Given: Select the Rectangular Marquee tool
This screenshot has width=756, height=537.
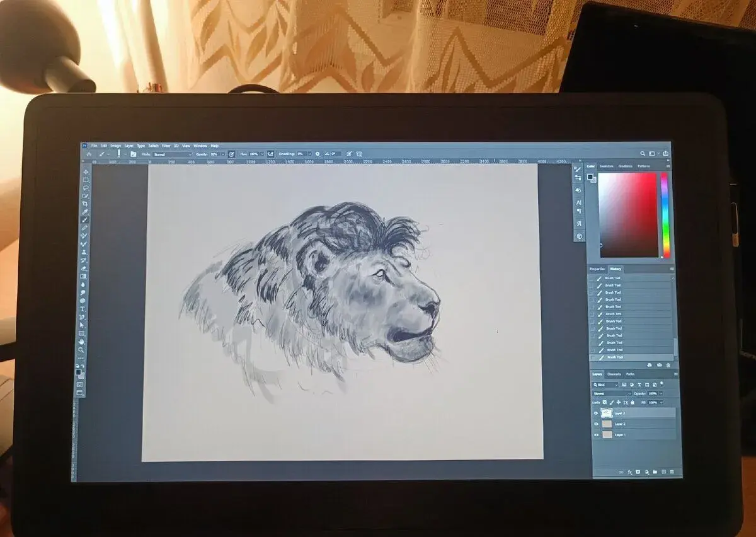Looking at the screenshot, I should point(86,180).
